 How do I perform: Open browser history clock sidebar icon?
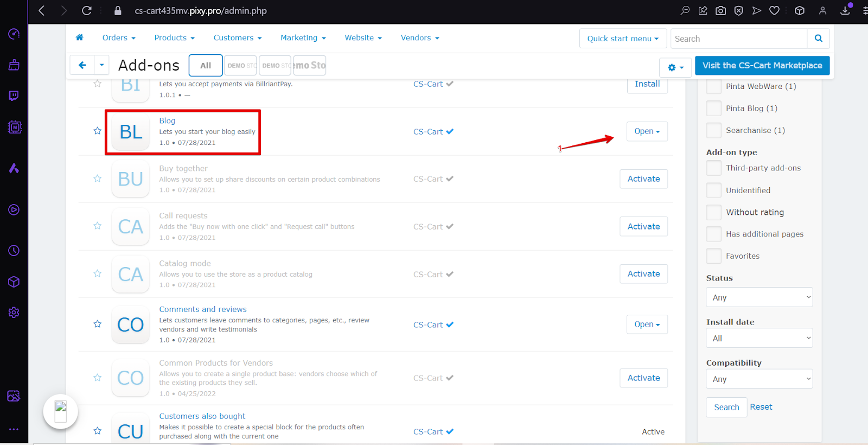point(14,250)
